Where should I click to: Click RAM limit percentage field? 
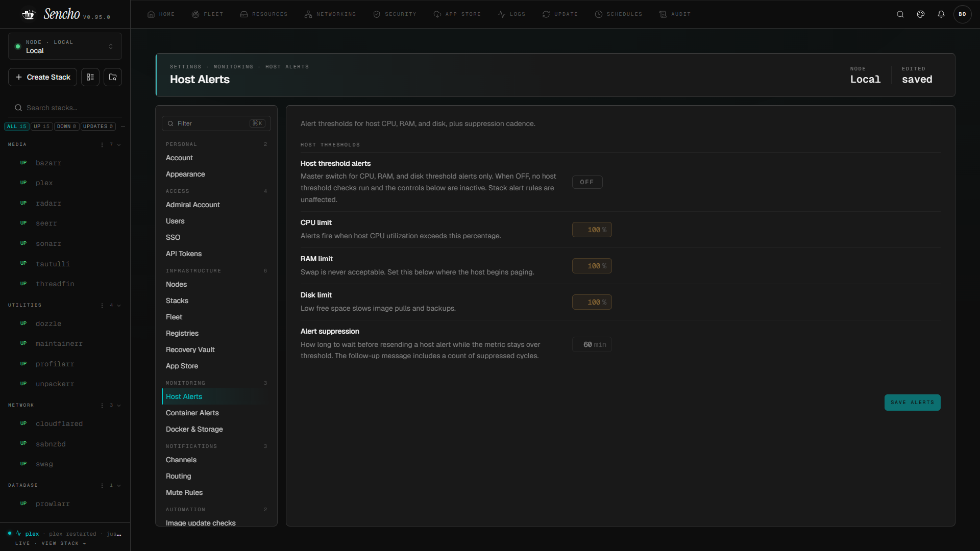(592, 266)
